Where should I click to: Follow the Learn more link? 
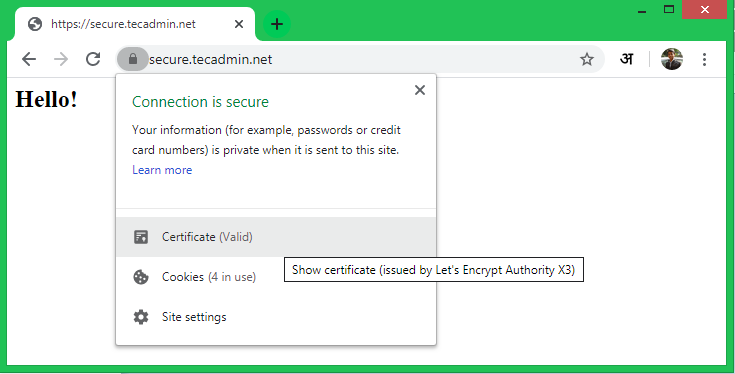click(162, 170)
